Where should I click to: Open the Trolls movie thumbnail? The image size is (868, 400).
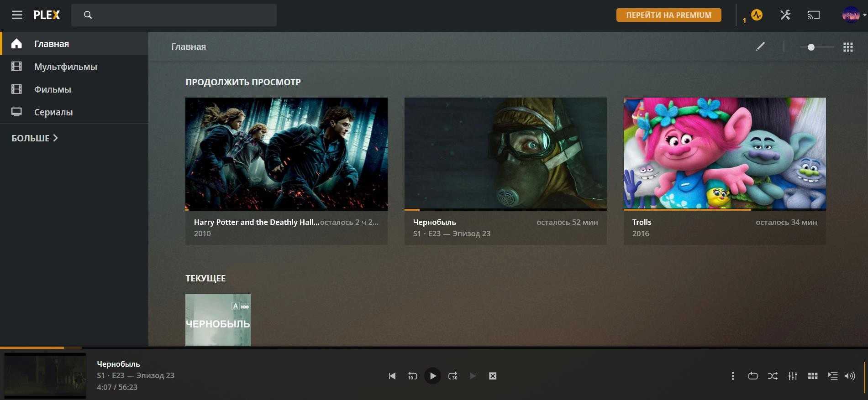coord(725,153)
